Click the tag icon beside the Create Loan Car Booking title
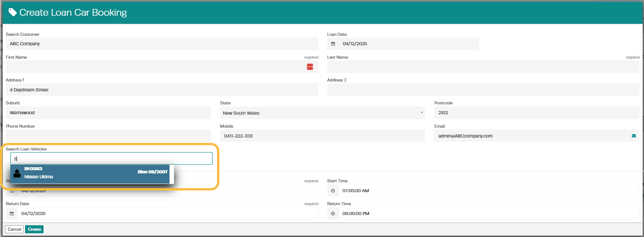Screen dimensions: 644x237 (13, 13)
